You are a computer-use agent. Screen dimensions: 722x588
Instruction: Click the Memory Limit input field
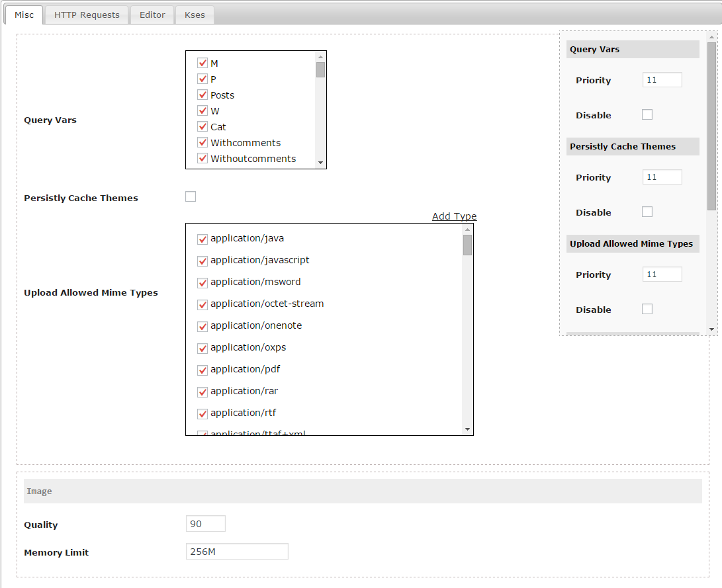point(237,551)
